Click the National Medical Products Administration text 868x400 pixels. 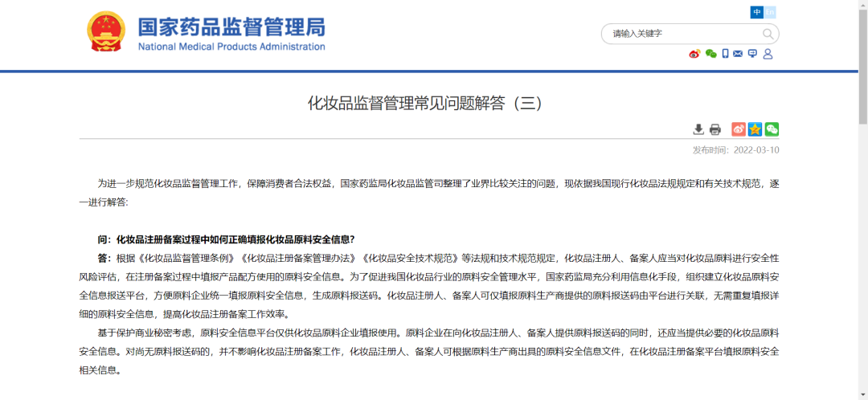(x=231, y=47)
